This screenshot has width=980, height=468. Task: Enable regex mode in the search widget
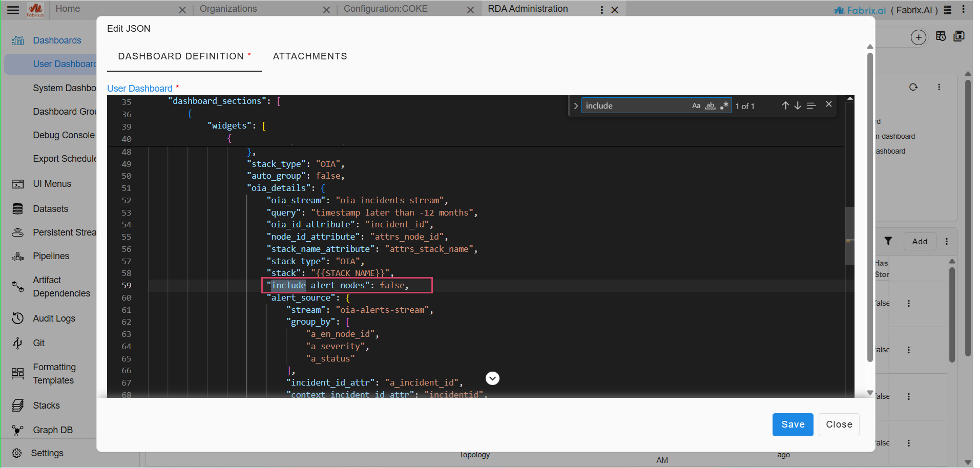coord(725,105)
